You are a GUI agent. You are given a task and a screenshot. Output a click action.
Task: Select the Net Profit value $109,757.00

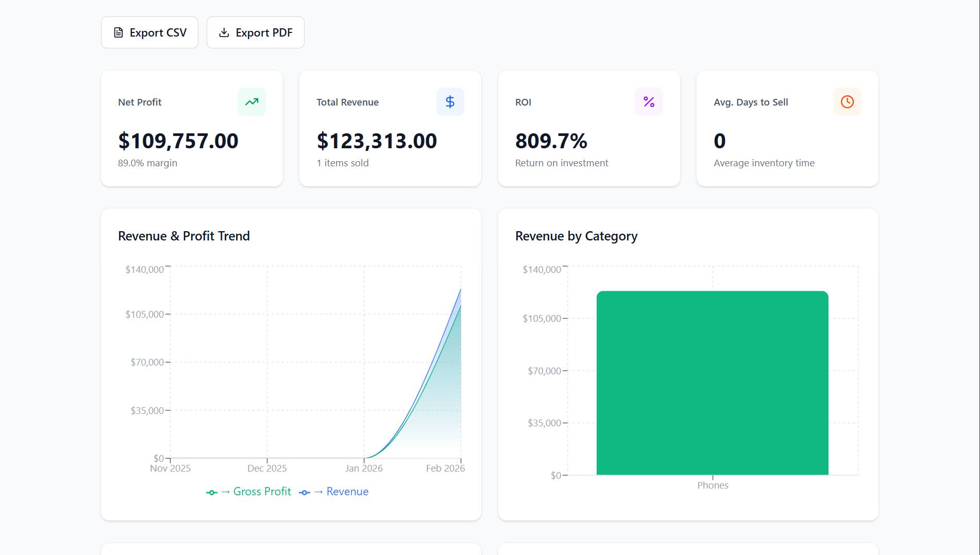(178, 141)
